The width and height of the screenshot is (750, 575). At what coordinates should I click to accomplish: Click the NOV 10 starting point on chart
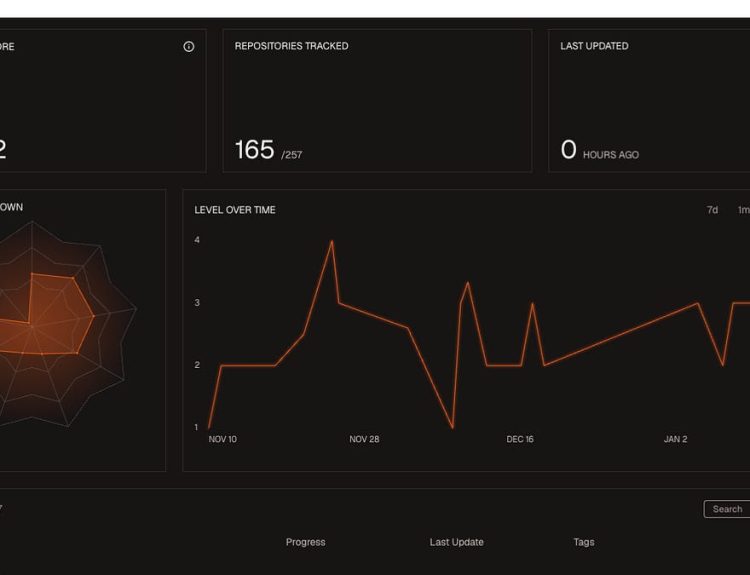click(209, 427)
